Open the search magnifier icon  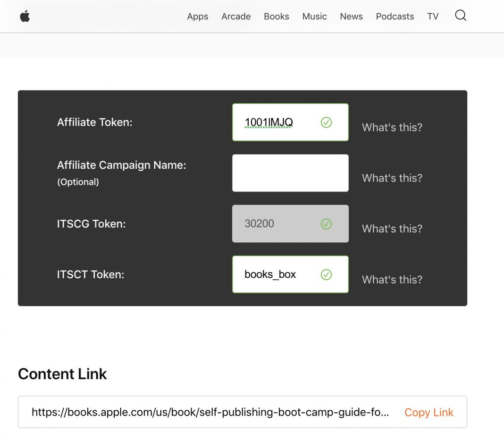[x=461, y=16]
